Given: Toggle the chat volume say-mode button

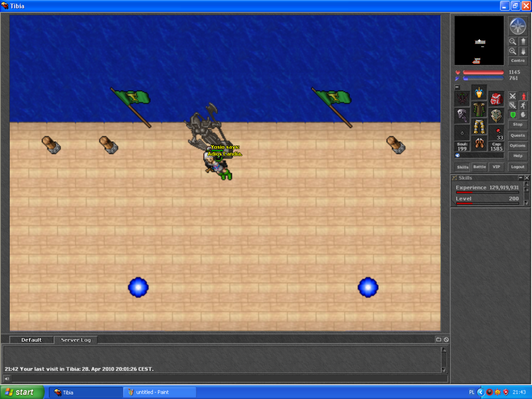Looking at the screenshot, I should click(x=7, y=379).
